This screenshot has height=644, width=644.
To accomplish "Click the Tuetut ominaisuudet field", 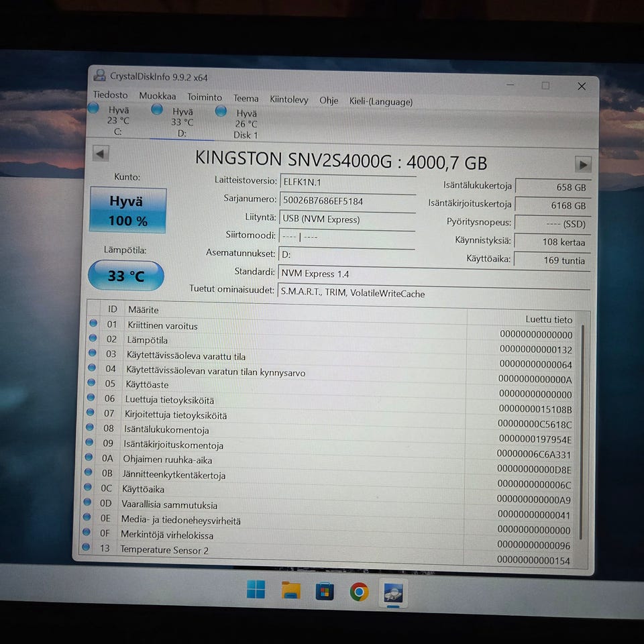I will click(433, 293).
